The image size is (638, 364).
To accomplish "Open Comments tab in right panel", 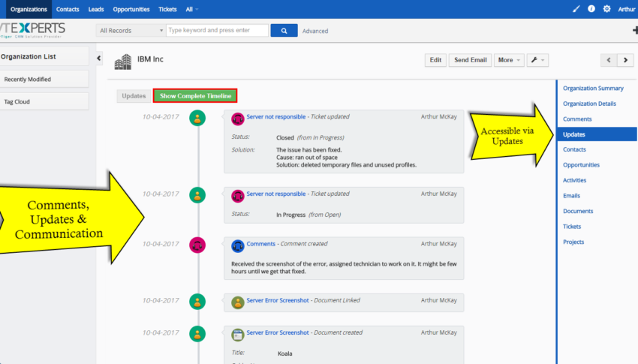I will (x=577, y=119).
